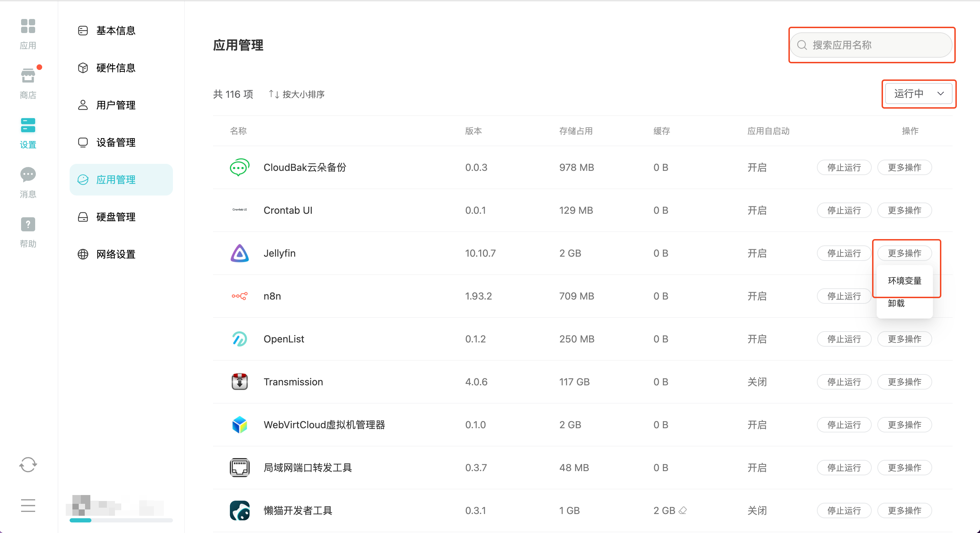980x533 pixels.
Task: Focus the 搜索应用名称 search field
Action: (x=871, y=45)
